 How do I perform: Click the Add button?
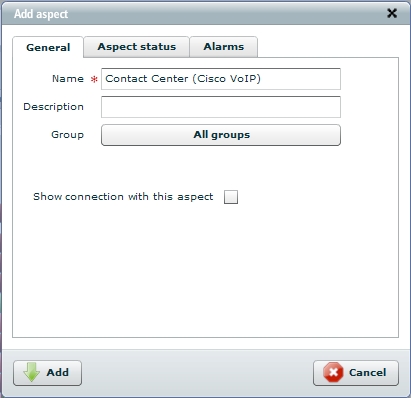click(47, 373)
